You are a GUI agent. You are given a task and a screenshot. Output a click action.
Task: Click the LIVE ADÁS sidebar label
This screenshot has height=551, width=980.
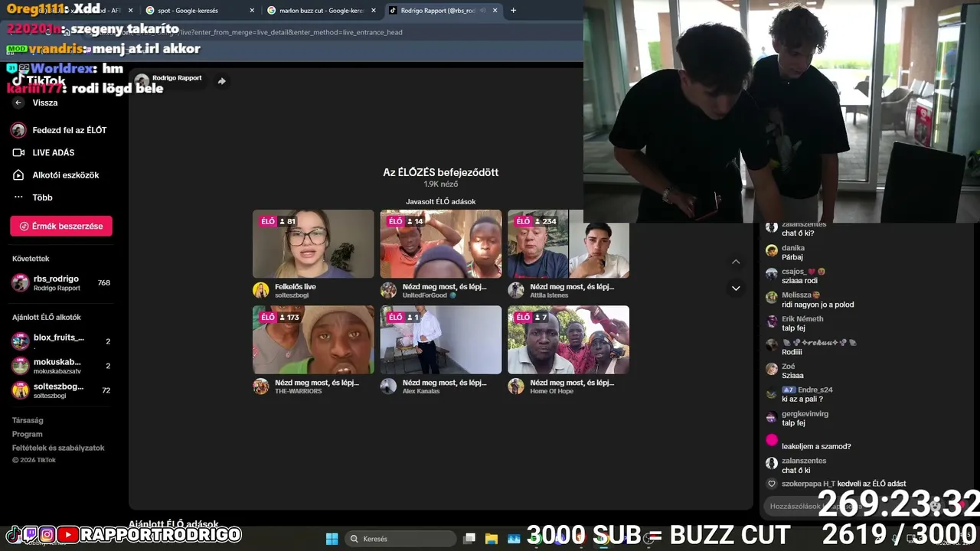click(x=54, y=152)
